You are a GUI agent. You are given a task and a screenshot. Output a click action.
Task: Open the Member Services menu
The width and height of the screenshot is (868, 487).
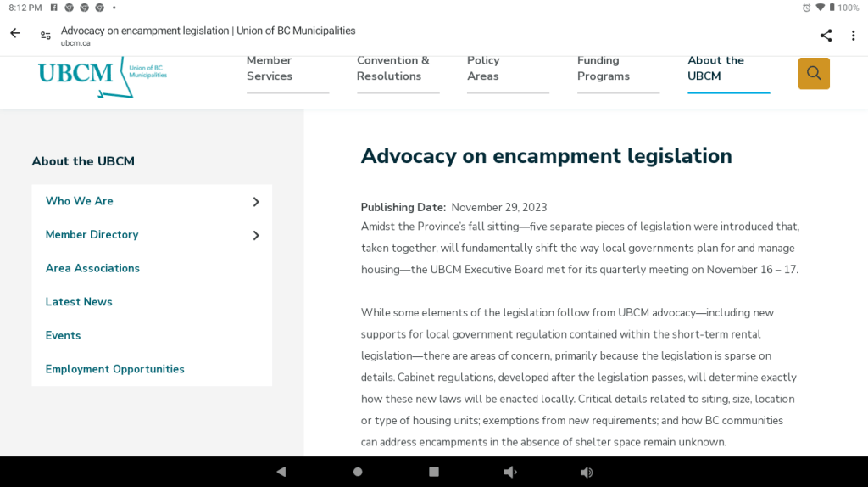(270, 69)
